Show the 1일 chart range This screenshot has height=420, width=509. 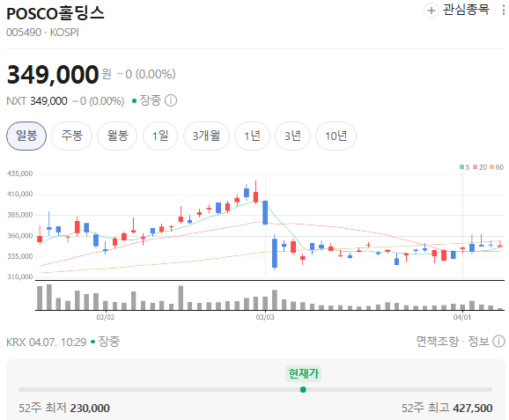[160, 136]
